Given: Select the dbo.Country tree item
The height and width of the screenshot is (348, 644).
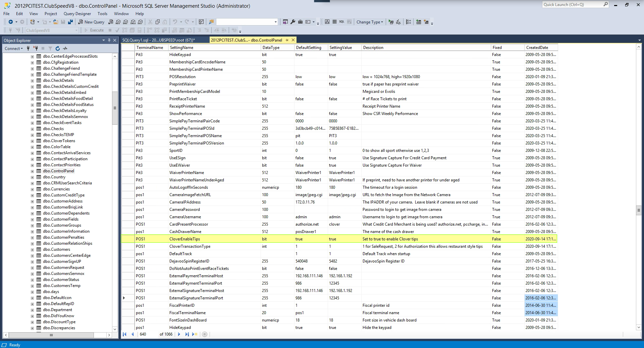Looking at the screenshot, I should point(54,177).
